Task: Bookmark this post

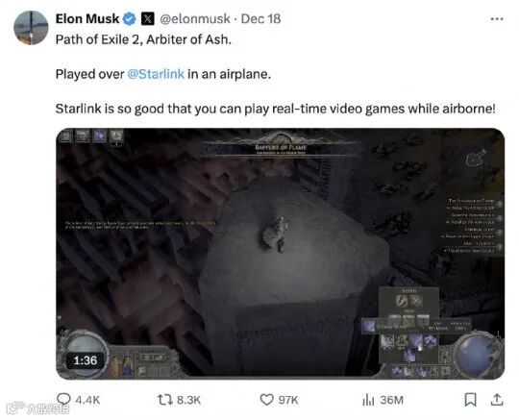Action: click(470, 400)
